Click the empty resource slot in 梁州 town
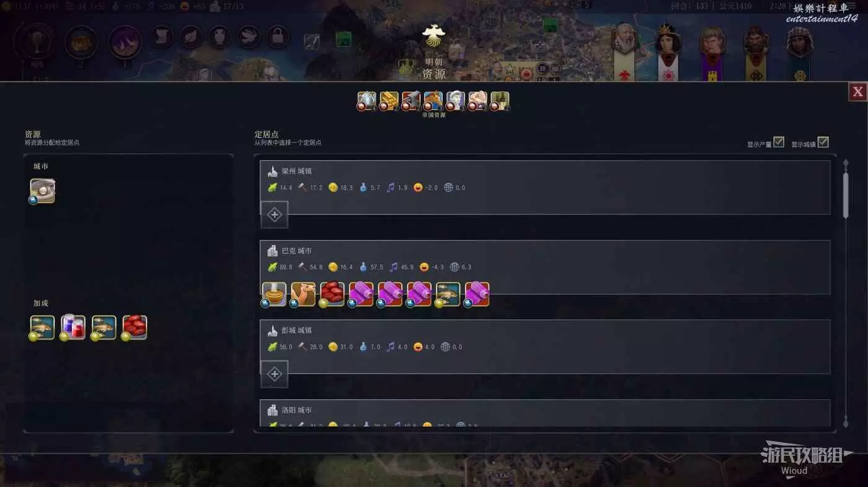 [x=274, y=214]
